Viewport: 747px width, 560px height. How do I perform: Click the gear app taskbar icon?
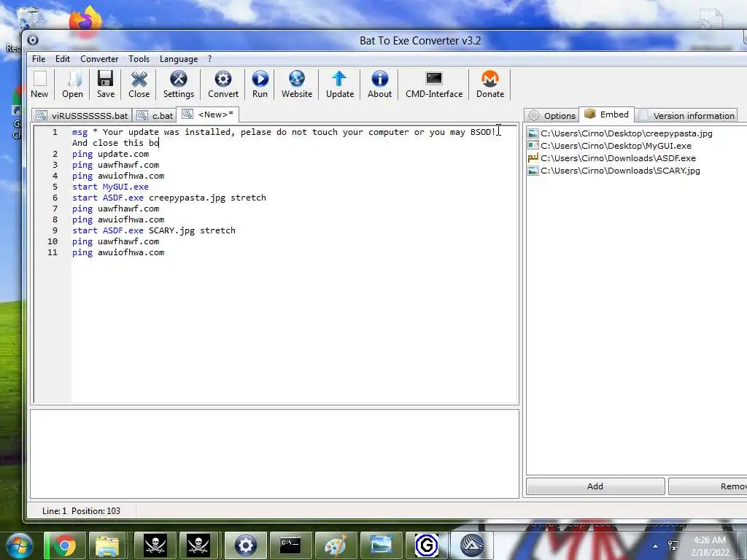coord(245,545)
